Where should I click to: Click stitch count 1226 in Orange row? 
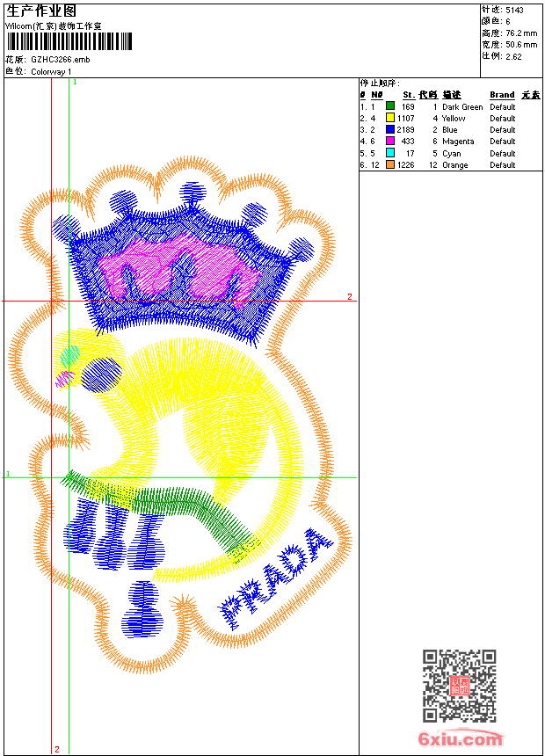tap(405, 165)
